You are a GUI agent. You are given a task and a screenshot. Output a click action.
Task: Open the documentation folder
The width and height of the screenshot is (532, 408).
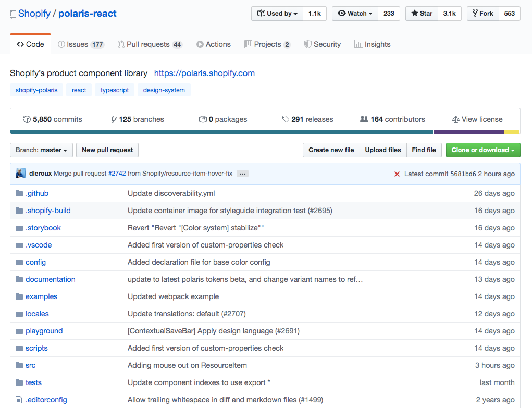tap(51, 279)
